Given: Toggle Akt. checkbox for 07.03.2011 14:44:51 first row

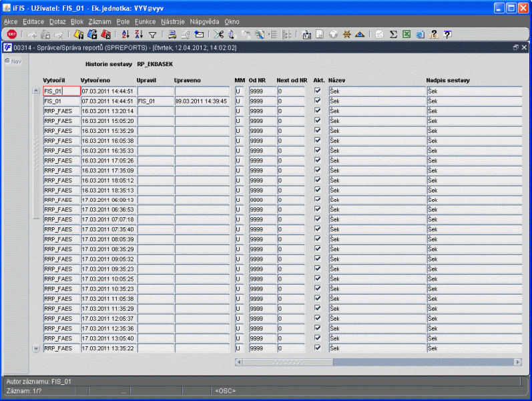Looking at the screenshot, I should pos(318,90).
